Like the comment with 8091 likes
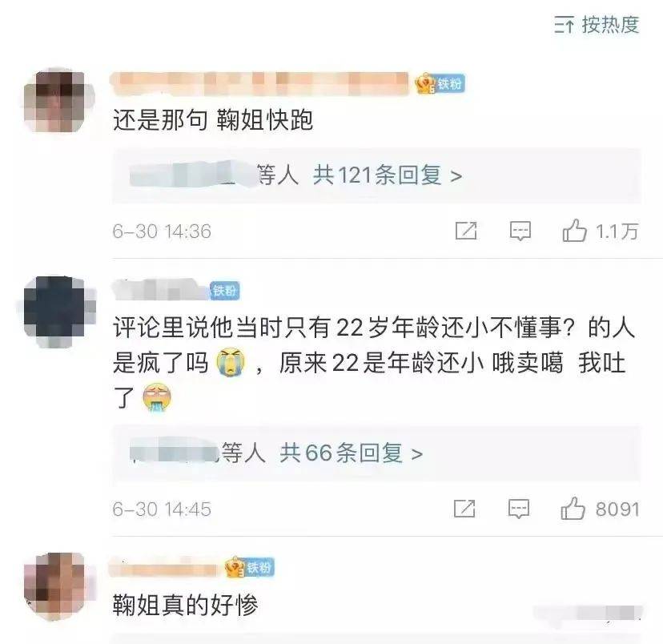 click(573, 509)
